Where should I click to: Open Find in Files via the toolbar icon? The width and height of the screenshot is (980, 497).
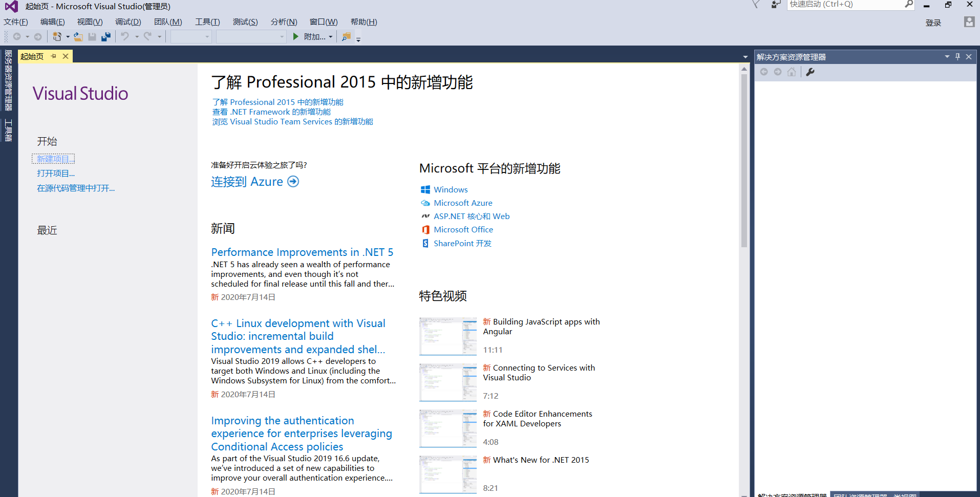pyautogui.click(x=346, y=36)
